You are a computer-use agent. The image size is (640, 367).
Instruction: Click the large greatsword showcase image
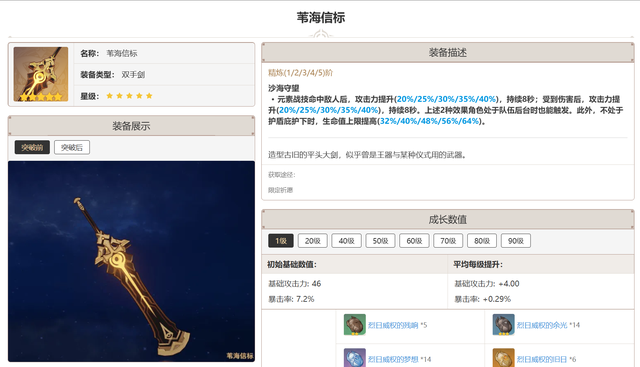[131, 261]
